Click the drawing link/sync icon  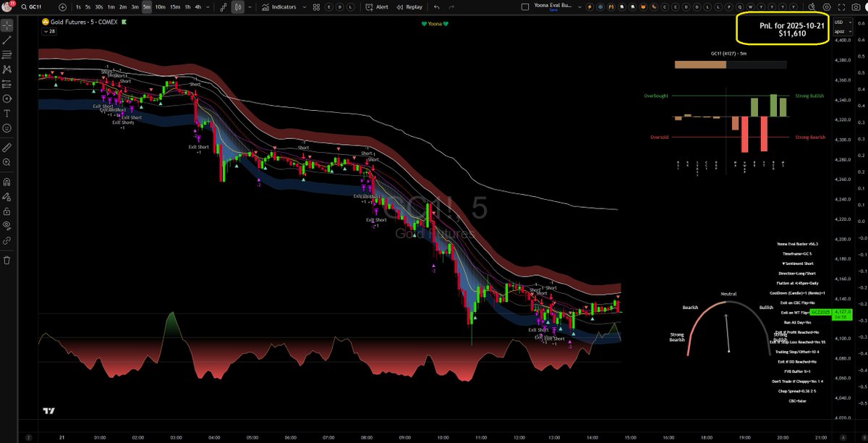tap(7, 240)
